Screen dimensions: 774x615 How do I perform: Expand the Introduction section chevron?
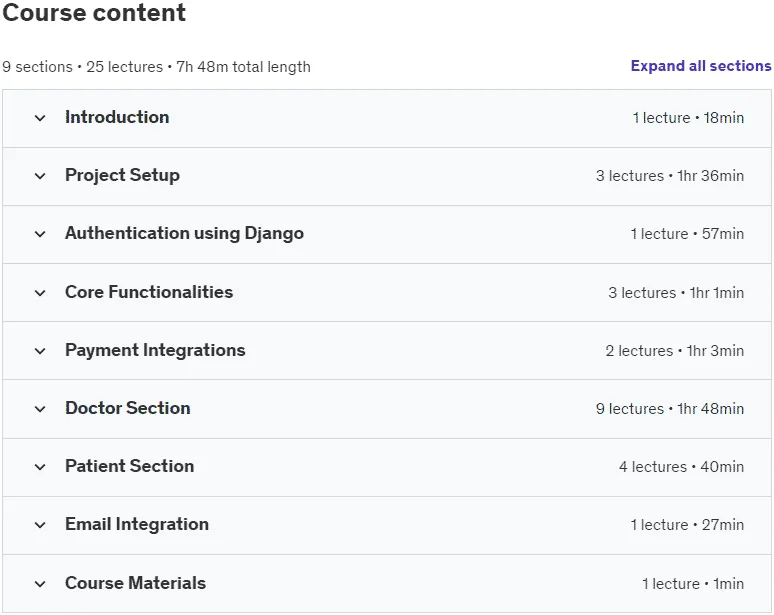point(40,118)
